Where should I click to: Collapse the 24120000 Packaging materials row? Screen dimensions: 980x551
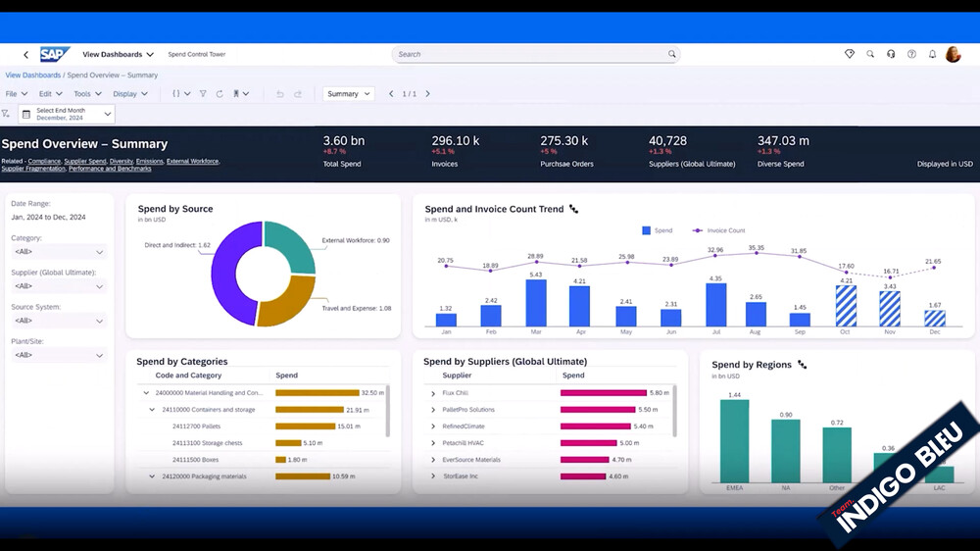click(152, 476)
